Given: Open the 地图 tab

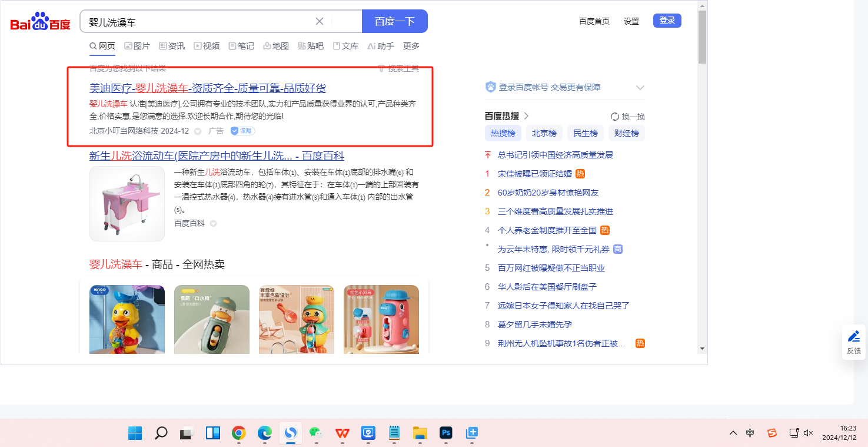Looking at the screenshot, I should point(276,46).
